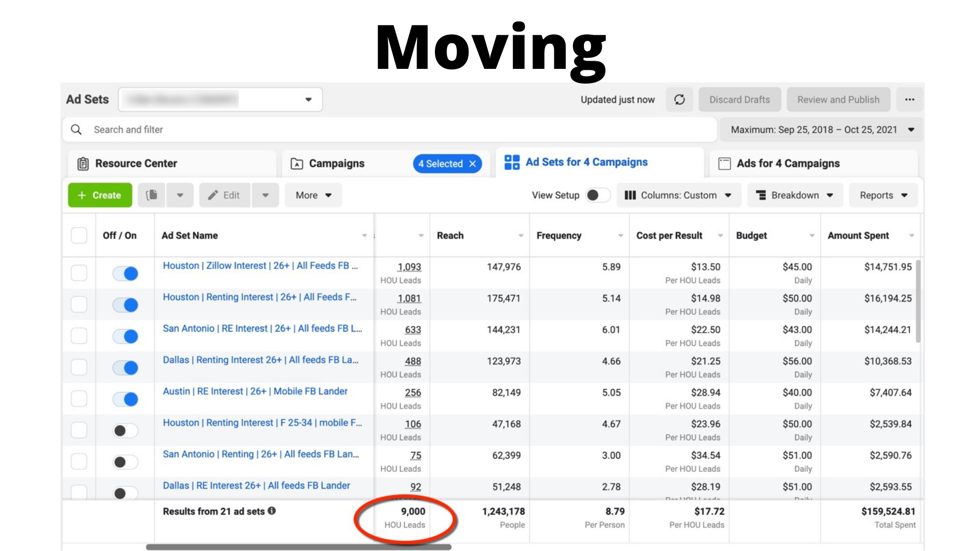Check the select-all checkbox in header

click(x=79, y=235)
